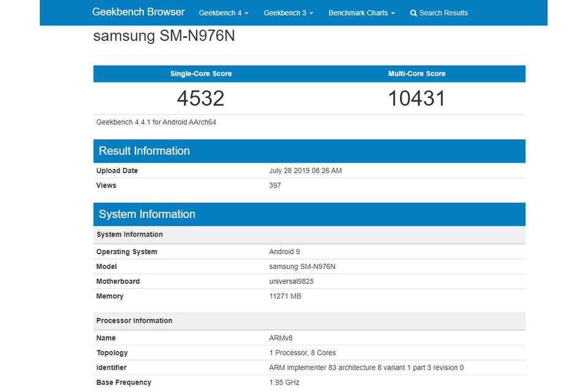The height and width of the screenshot is (392, 588).
Task: Click the Processor Information table subheader
Action: [309, 321]
